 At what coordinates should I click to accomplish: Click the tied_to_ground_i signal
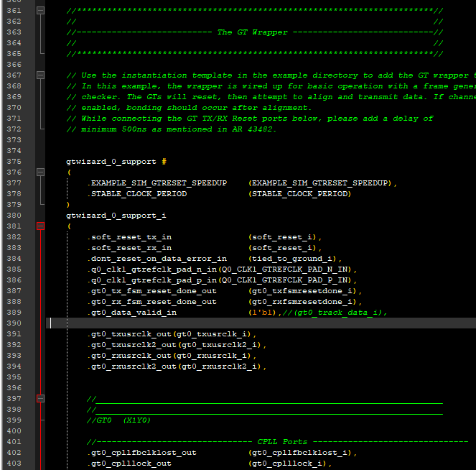point(292,259)
